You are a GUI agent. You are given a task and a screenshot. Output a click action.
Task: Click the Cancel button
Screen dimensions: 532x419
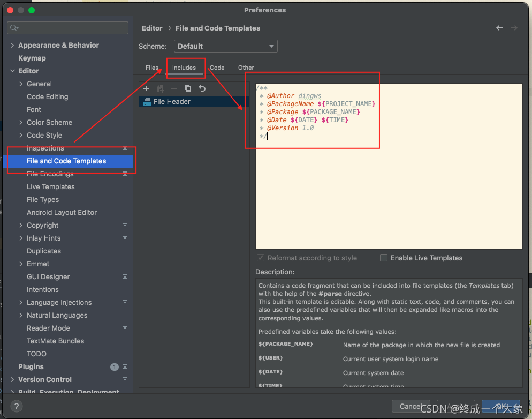pos(411,406)
